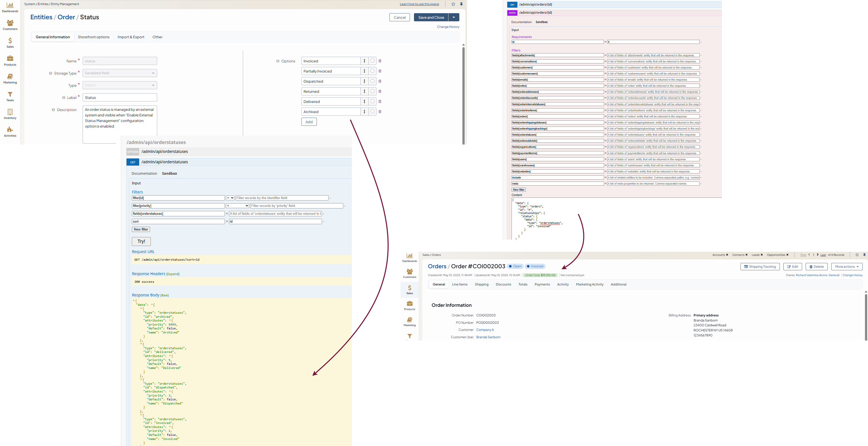The image size is (868, 446).
Task: Click drag handle for Dispatched option
Action: click(364, 81)
